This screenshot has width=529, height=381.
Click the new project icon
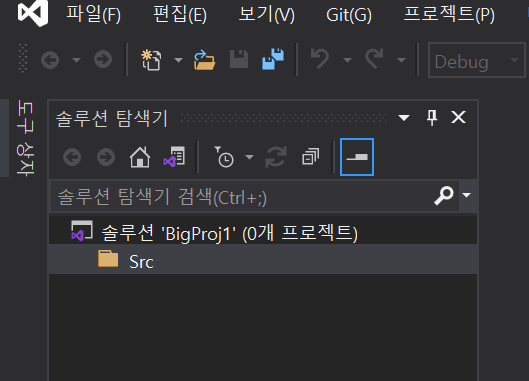click(151, 60)
